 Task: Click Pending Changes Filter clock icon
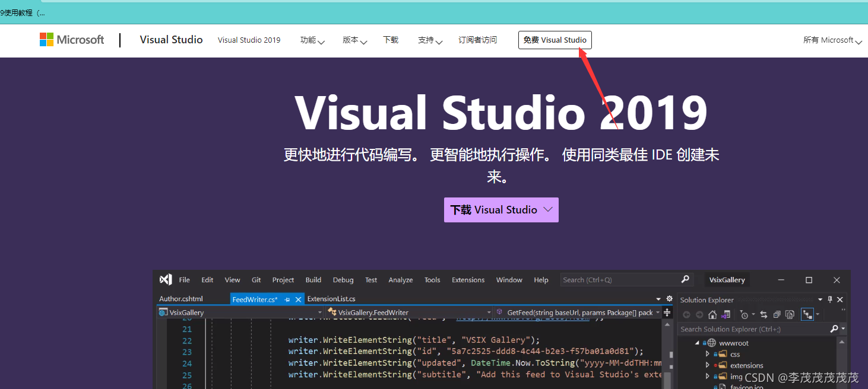coord(745,315)
